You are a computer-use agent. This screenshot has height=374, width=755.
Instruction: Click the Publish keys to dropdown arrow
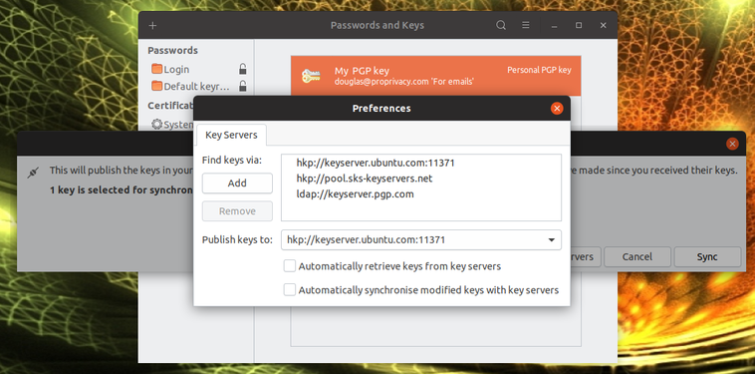pyautogui.click(x=552, y=240)
